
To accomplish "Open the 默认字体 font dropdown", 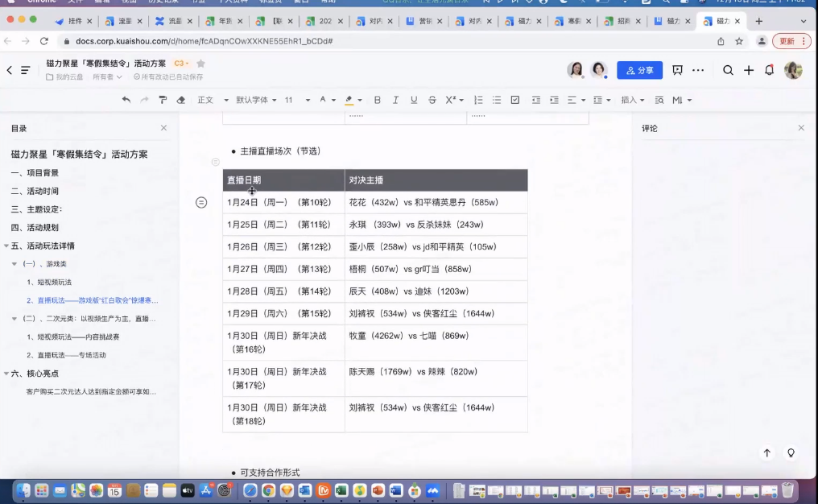I will [252, 98].
